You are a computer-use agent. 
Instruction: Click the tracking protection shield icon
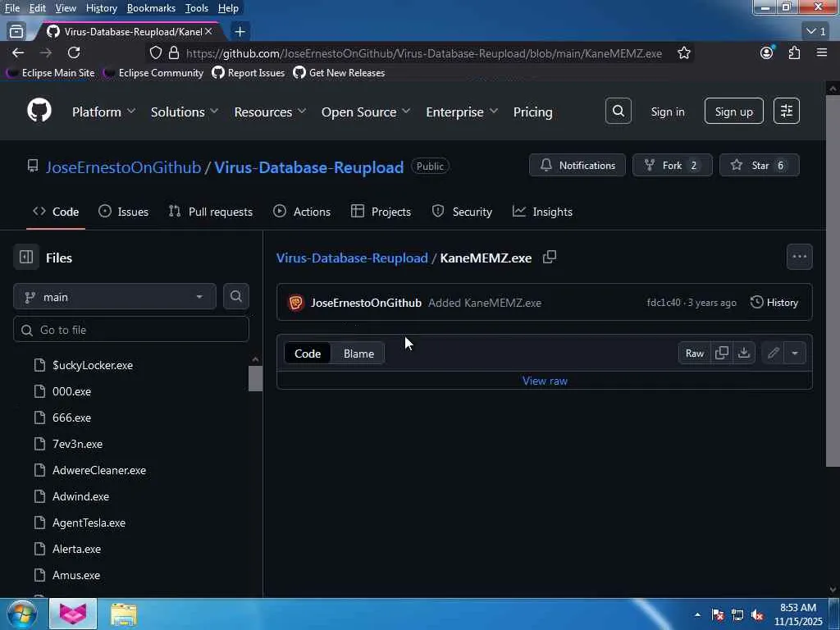pos(155,52)
